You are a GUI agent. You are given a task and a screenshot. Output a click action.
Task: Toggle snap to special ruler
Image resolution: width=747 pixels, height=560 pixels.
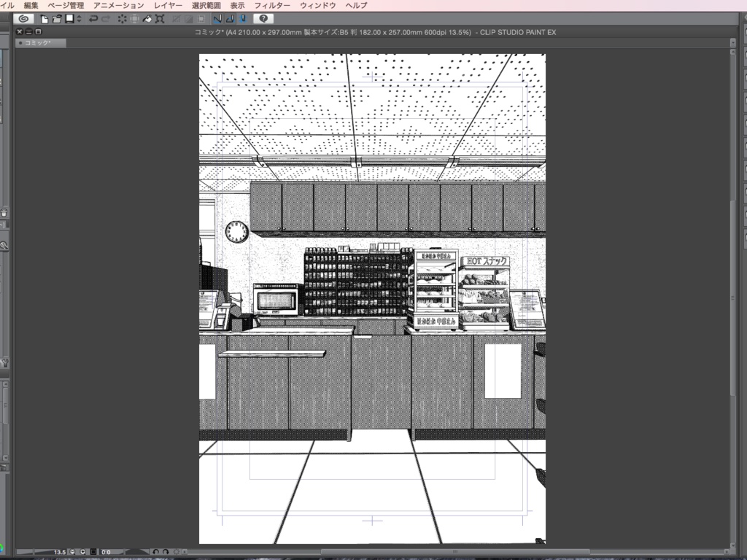pos(230,19)
